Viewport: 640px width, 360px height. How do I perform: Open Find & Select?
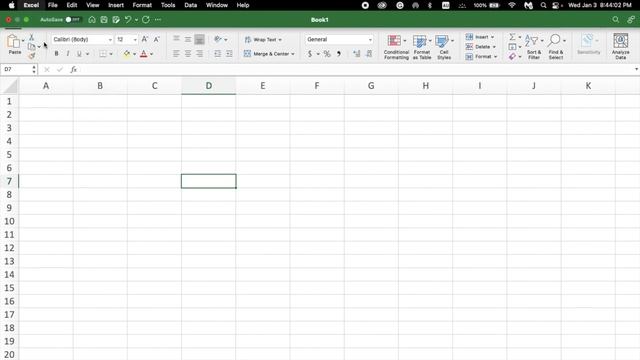point(556,46)
